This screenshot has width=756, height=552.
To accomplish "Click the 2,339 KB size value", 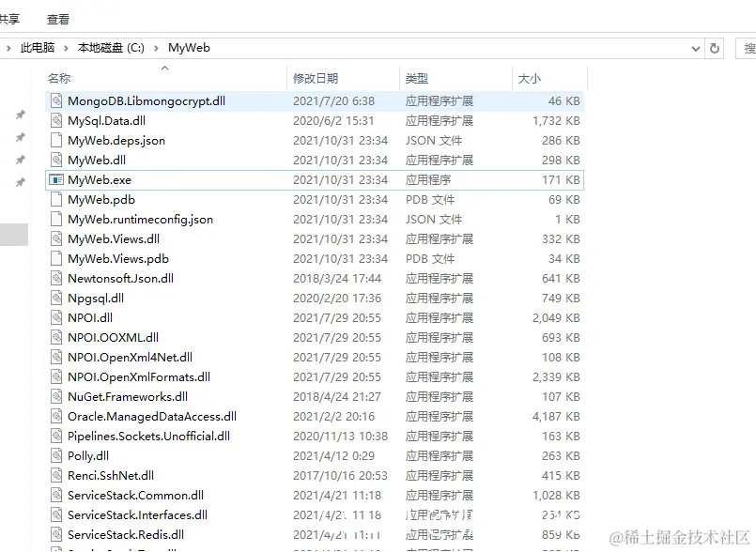I will tap(556, 377).
